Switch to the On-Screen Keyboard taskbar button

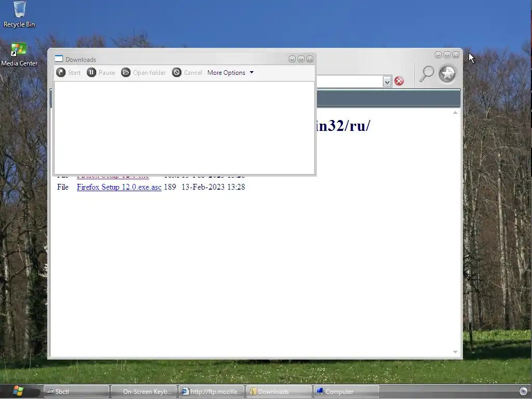[x=144, y=392]
